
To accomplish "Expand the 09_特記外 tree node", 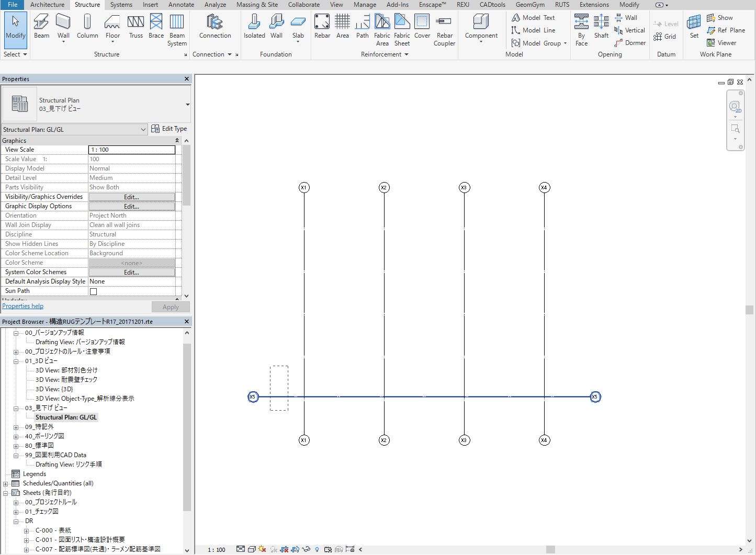I will (16, 427).
